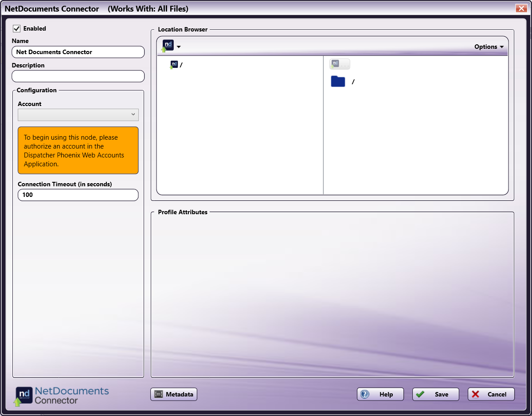The image size is (532, 416).
Task: Click the empty Description input field
Action: pos(78,76)
